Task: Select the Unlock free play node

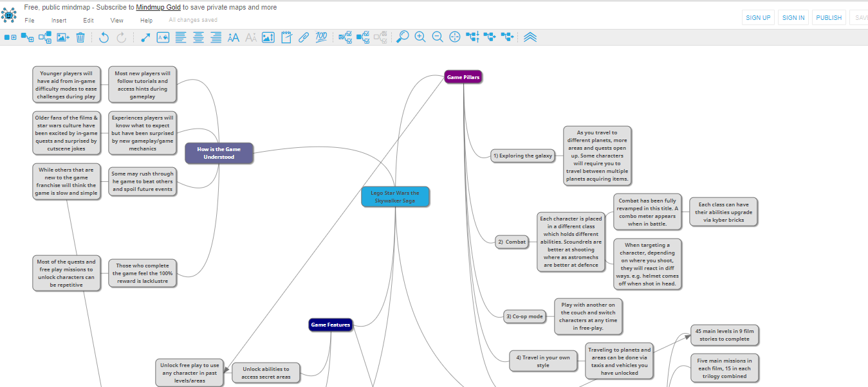Action: (190, 373)
